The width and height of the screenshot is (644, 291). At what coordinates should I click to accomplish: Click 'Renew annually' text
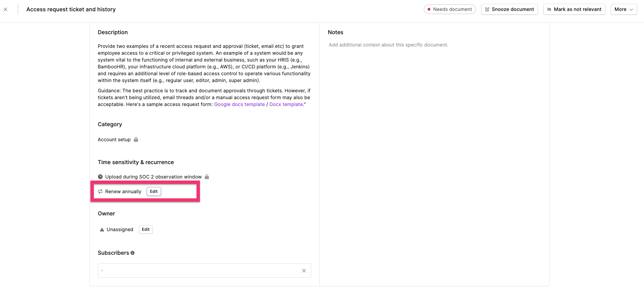coord(123,191)
